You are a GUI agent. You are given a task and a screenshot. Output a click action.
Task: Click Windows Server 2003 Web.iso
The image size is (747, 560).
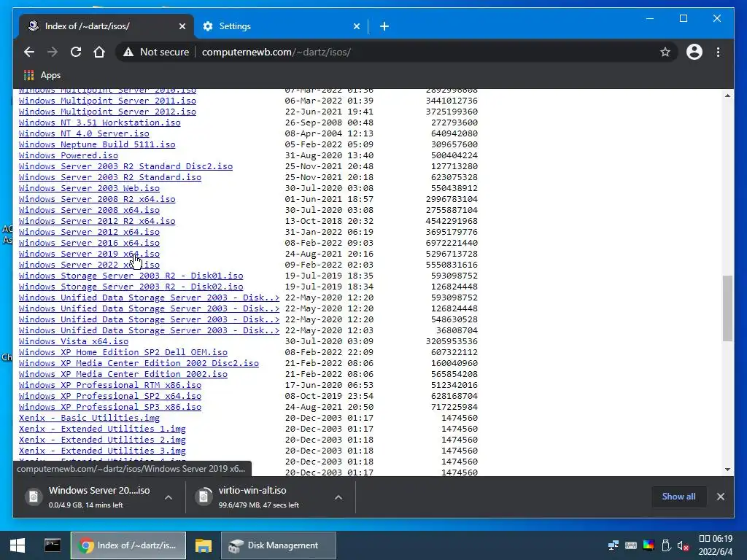pyautogui.click(x=89, y=188)
